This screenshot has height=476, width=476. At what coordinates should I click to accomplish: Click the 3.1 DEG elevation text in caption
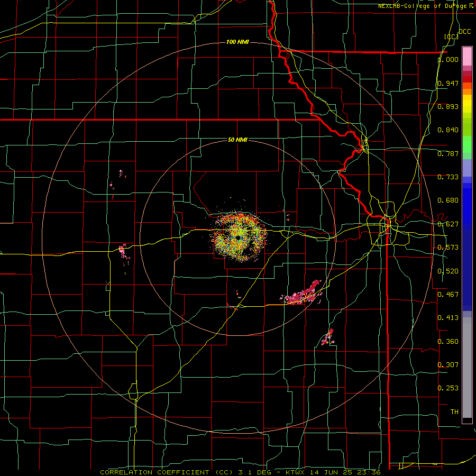pyautogui.click(x=253, y=472)
